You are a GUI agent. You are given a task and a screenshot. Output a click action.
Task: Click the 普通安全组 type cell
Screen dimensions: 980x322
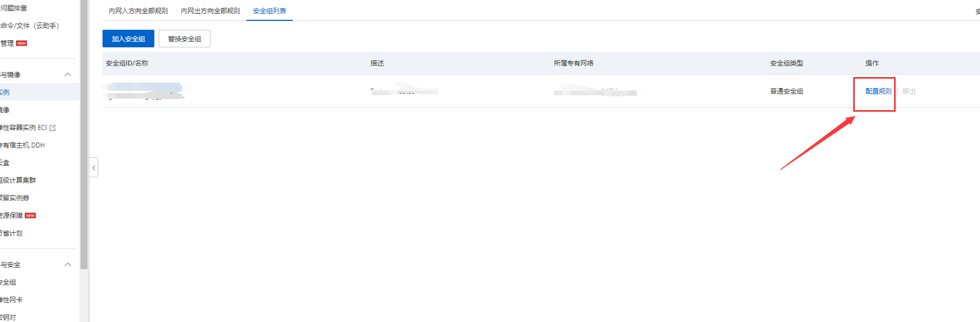coord(787,91)
